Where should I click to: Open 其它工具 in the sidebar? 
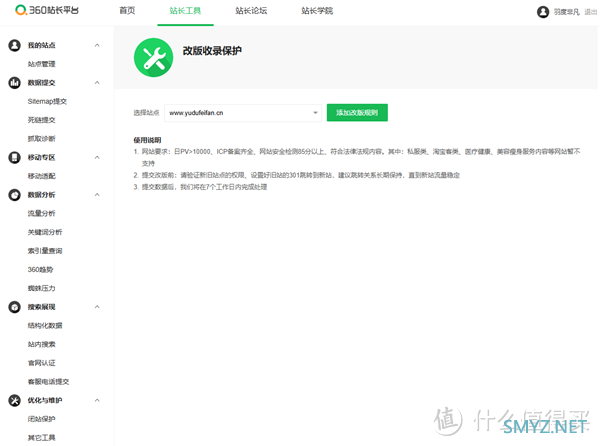(x=41, y=438)
